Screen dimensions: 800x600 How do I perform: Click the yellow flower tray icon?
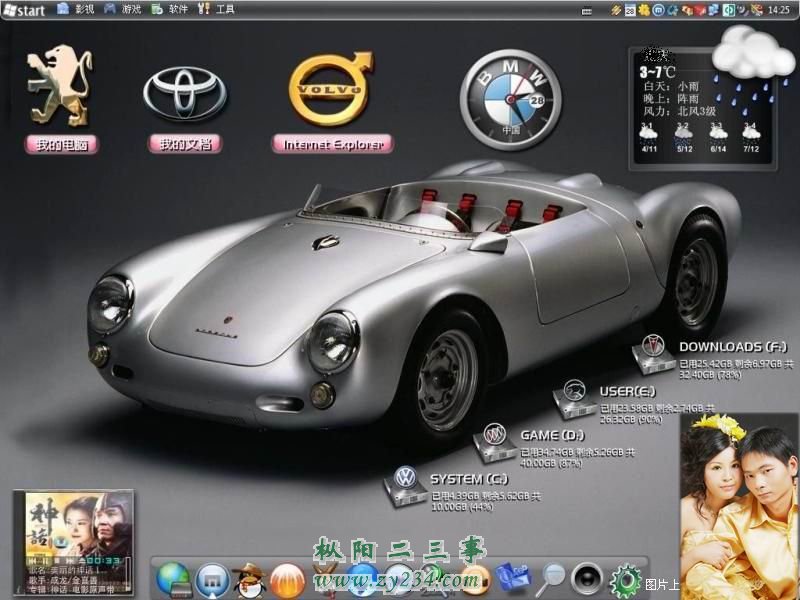(644, 10)
